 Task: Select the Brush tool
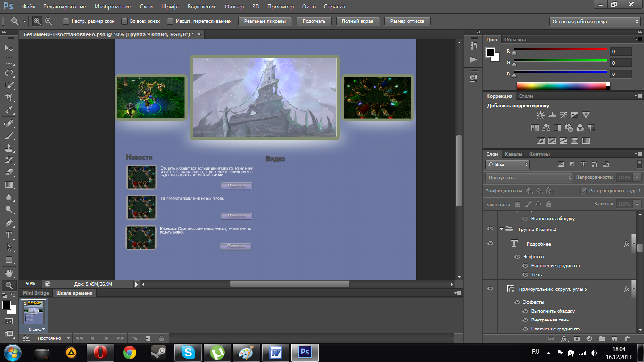9,136
